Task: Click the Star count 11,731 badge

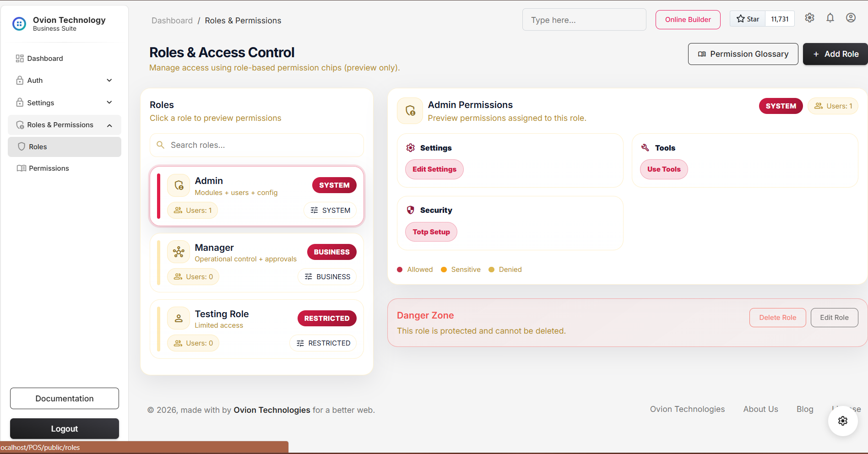Action: [x=780, y=19]
